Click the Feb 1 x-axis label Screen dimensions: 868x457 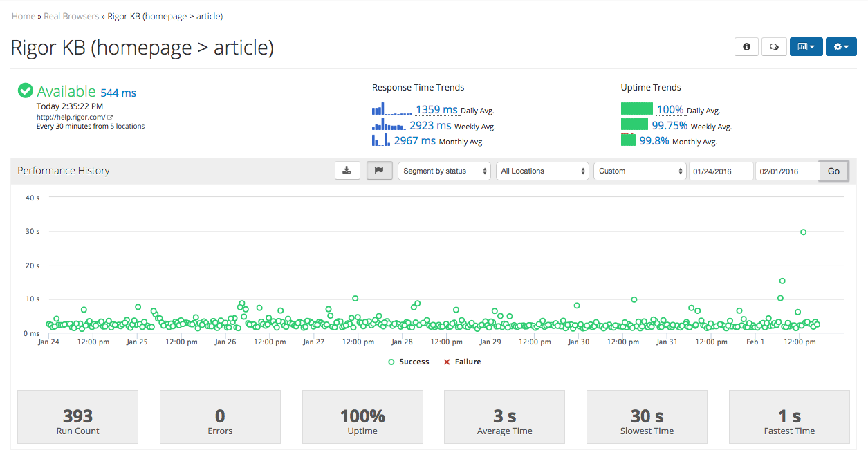[755, 342]
